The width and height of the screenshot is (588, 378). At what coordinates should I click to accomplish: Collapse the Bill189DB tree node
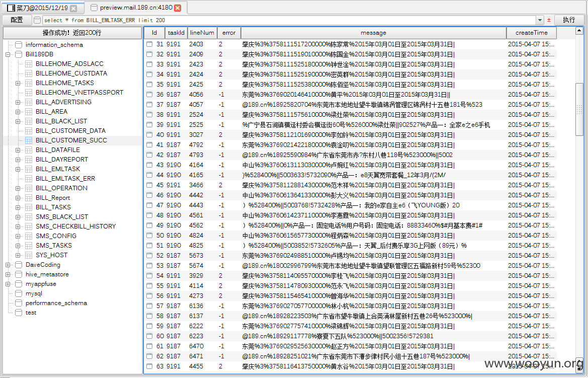point(8,54)
